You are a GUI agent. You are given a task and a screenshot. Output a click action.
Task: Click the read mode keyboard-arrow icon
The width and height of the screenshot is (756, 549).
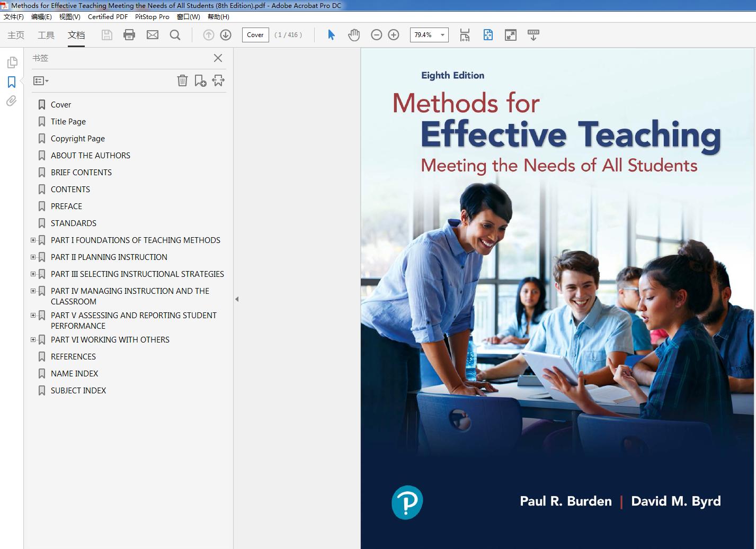tap(533, 35)
